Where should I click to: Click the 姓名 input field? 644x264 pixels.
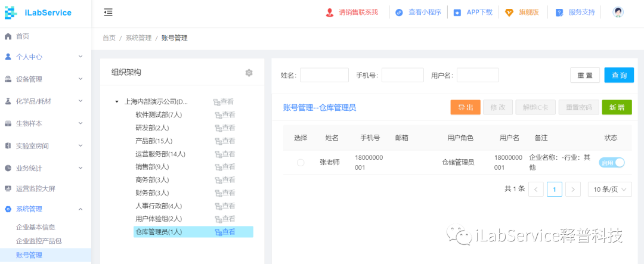coord(324,75)
